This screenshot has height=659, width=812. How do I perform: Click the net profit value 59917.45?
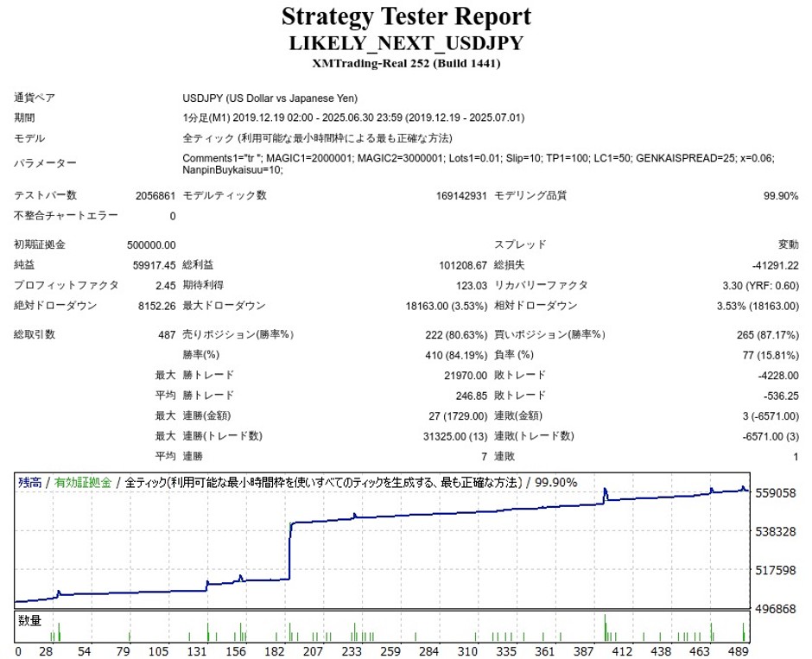155,265
